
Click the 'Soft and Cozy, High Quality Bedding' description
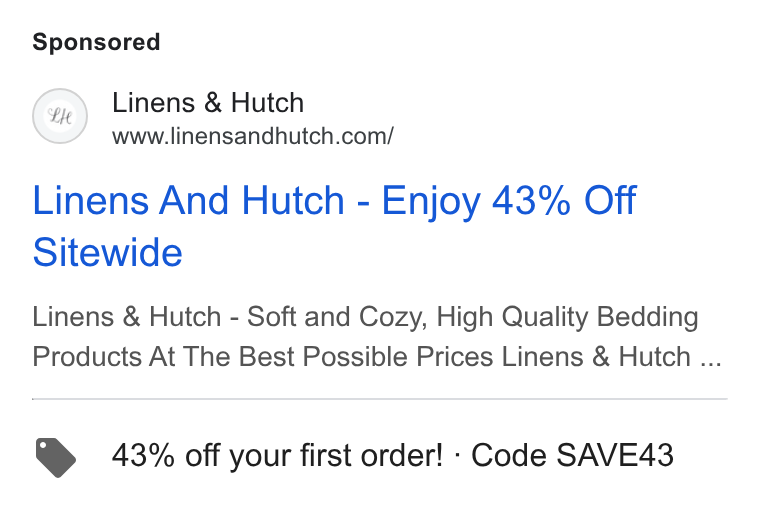[x=473, y=317]
